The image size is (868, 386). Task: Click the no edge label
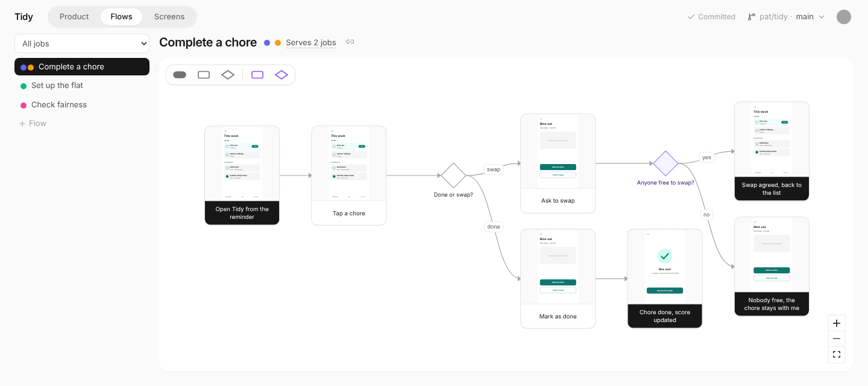click(x=706, y=215)
